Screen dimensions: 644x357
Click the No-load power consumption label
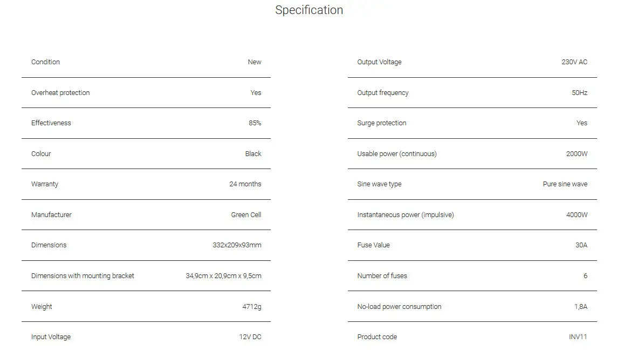click(x=399, y=307)
